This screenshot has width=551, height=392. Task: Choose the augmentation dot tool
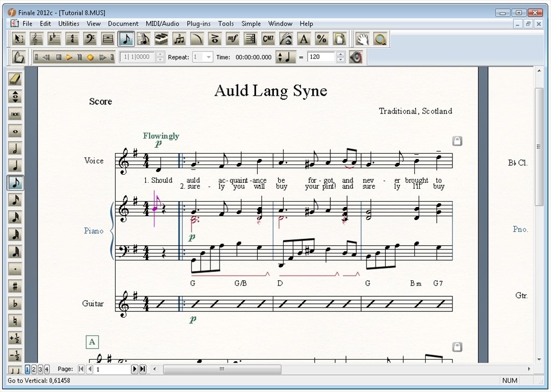[x=15, y=269]
